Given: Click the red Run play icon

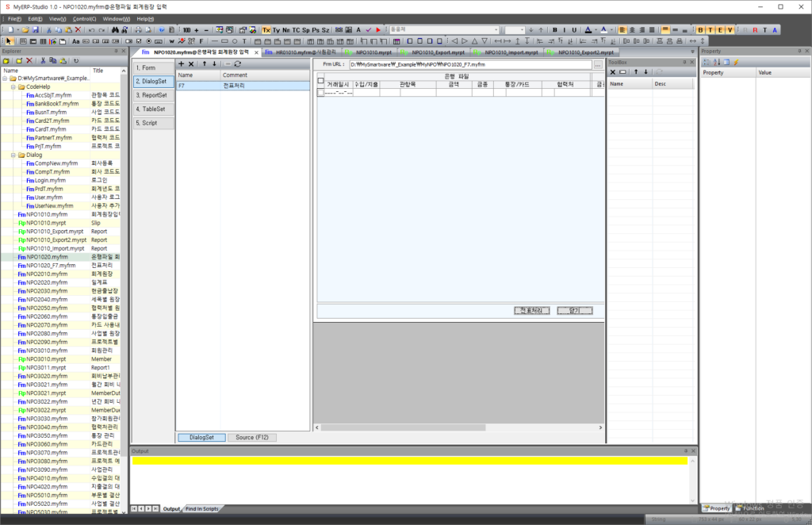Looking at the screenshot, I should pyautogui.click(x=378, y=30).
